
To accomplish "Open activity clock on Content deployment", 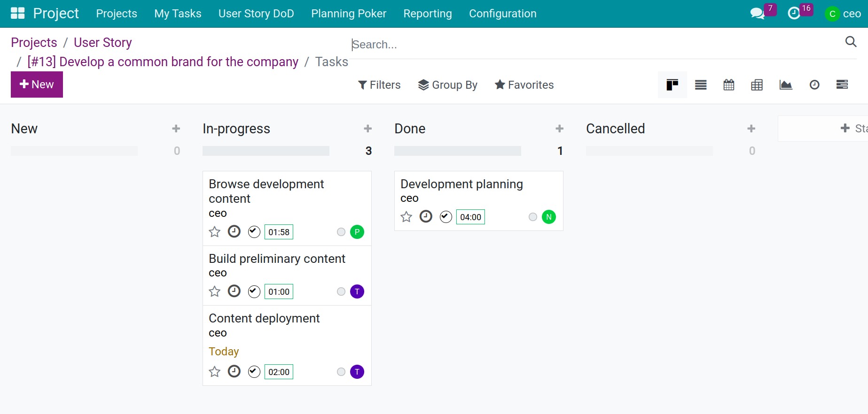I will 234,371.
